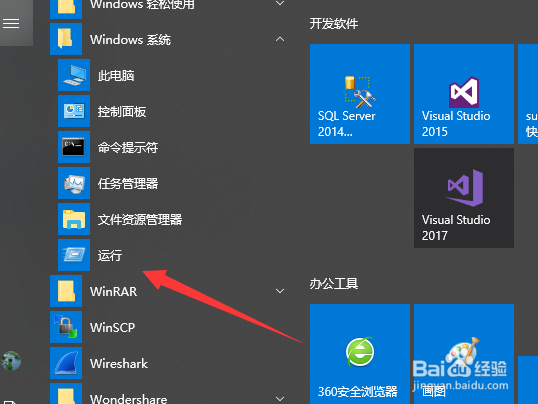This screenshot has height=404, width=538.
Task: Launch 360安全浏览器 tile
Action: 360,354
